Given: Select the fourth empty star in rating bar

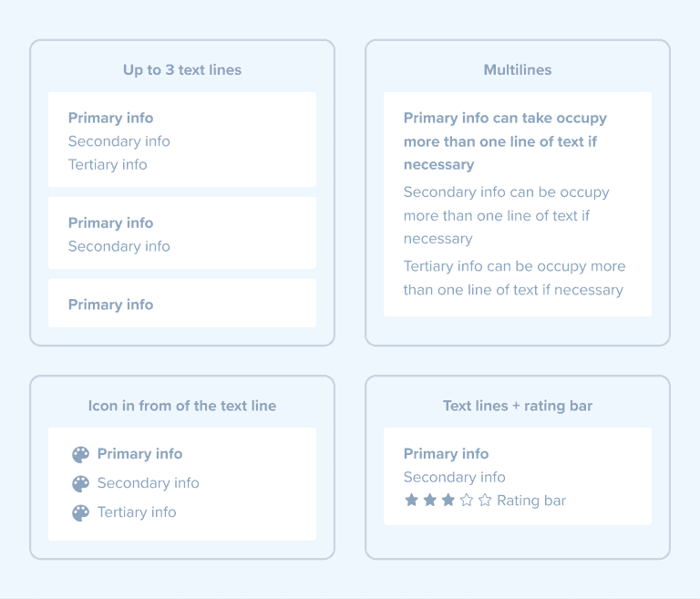Looking at the screenshot, I should click(x=467, y=500).
